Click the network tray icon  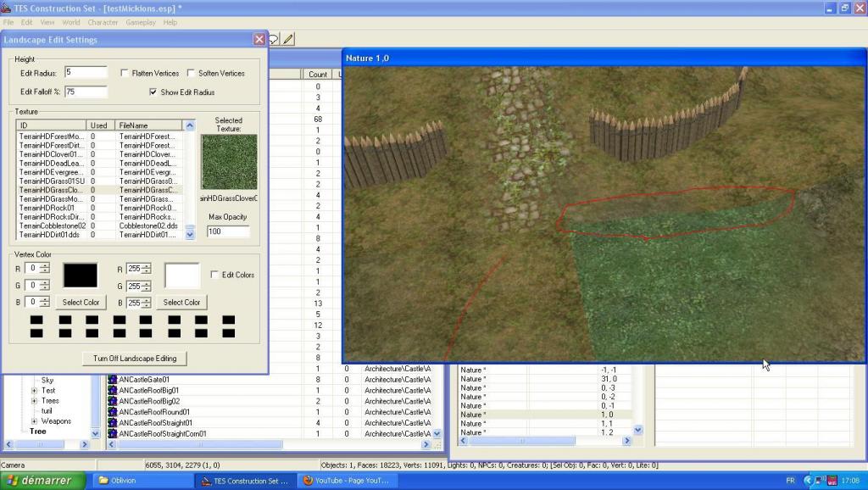tap(820, 481)
